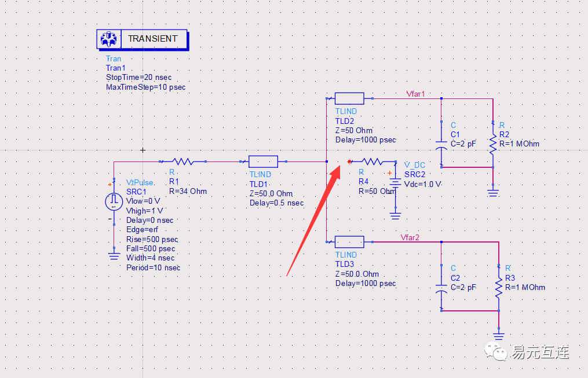Select transmission line TLD1 symbol

pos(264,161)
